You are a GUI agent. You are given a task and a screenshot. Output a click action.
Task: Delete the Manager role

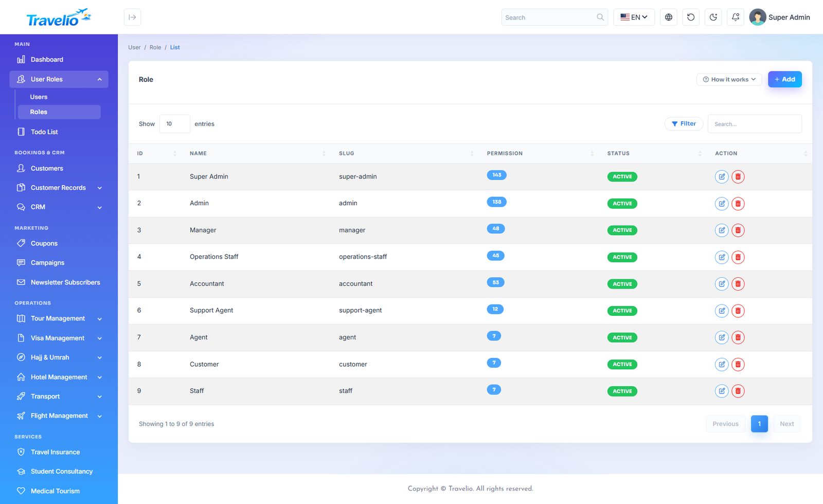738,230
